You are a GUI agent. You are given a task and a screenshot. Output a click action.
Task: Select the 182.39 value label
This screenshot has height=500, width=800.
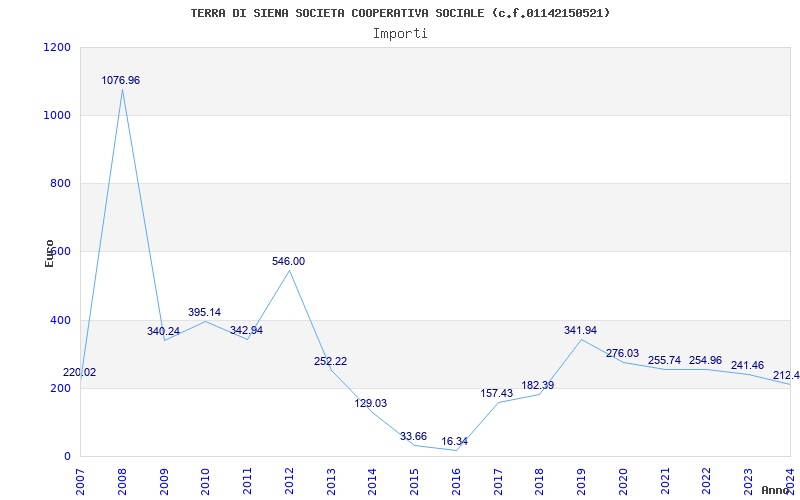(x=538, y=385)
